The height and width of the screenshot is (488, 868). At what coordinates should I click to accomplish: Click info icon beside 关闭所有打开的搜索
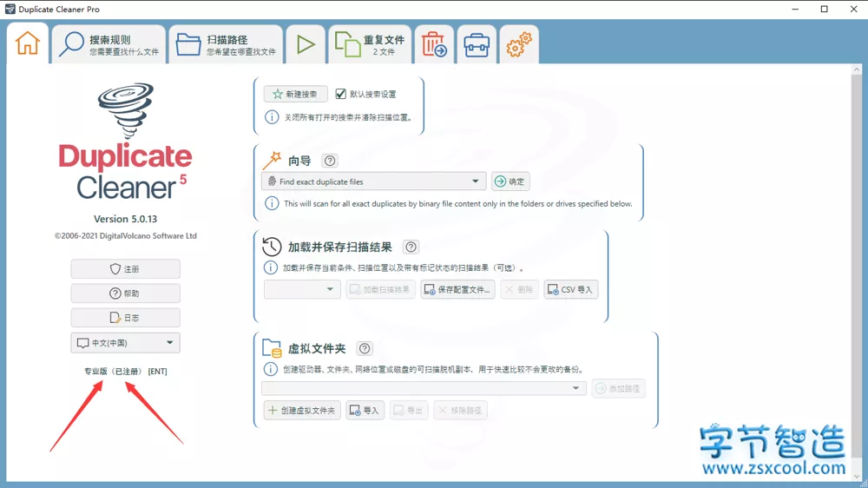[x=271, y=117]
